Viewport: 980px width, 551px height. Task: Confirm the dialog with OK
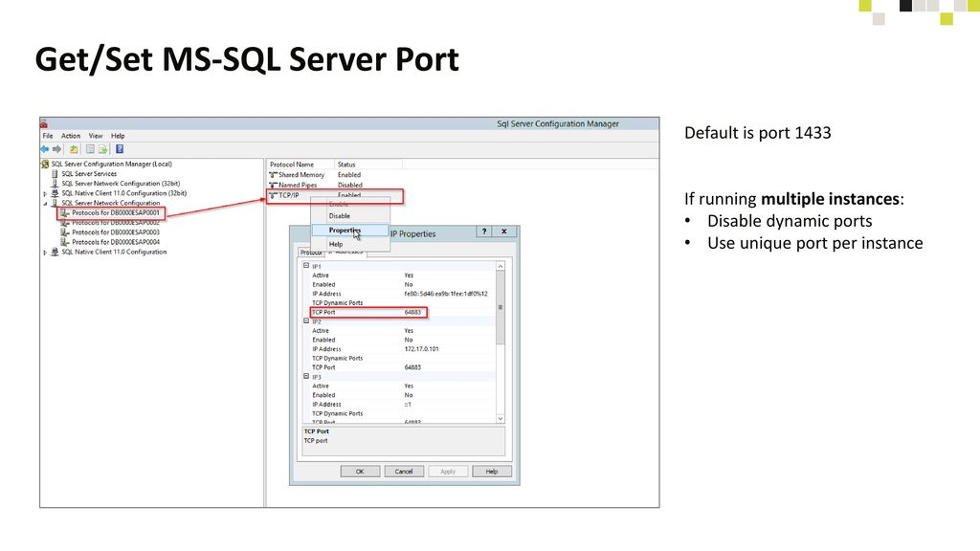pyautogui.click(x=360, y=472)
